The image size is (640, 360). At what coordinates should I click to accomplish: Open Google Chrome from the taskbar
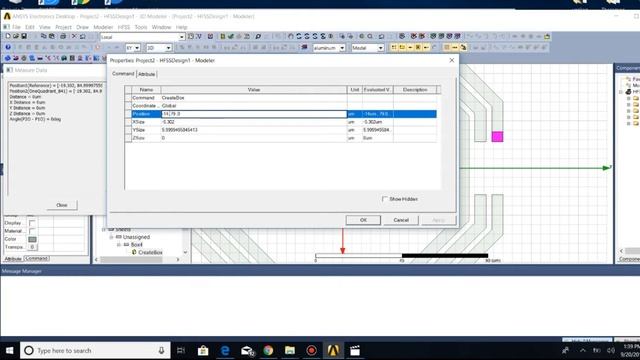pyautogui.click(x=268, y=350)
